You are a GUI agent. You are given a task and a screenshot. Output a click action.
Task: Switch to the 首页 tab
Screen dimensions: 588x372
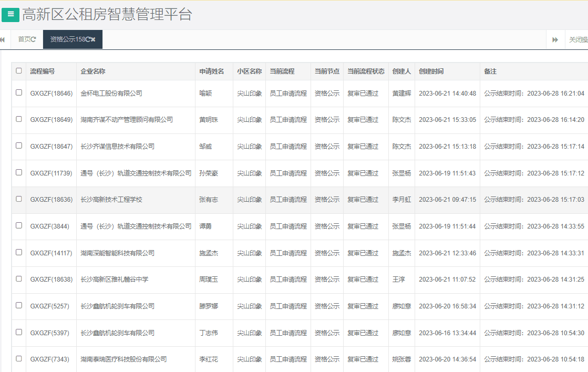tap(23, 39)
